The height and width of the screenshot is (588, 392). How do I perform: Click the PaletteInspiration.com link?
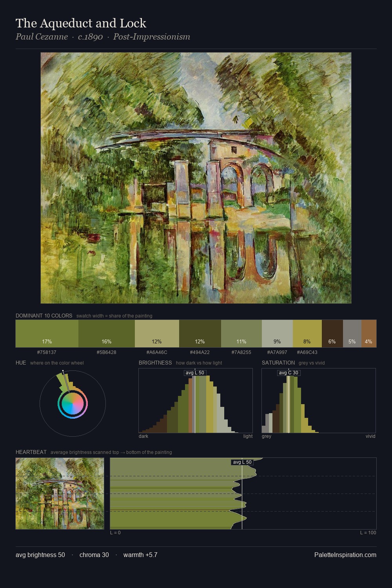click(x=345, y=555)
